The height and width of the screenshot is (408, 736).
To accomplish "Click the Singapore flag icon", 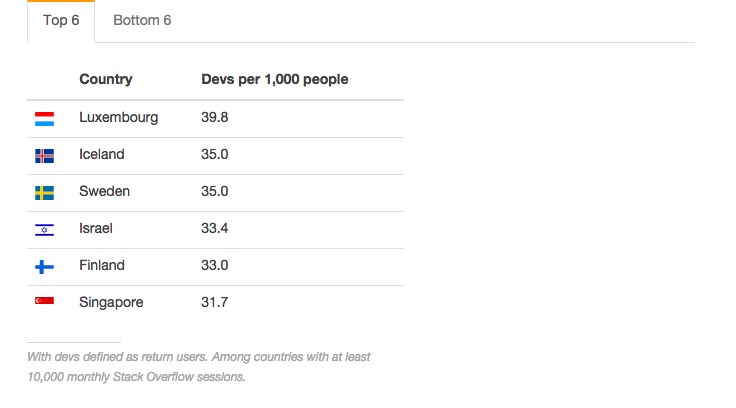I will pyautogui.click(x=44, y=302).
